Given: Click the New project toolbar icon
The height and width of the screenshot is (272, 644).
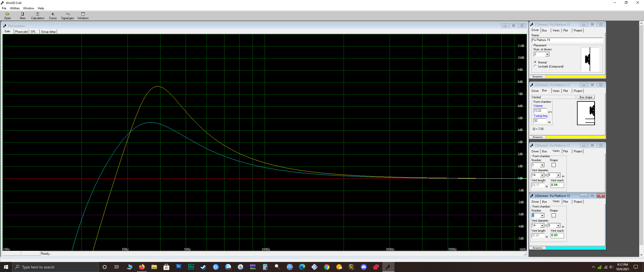Looking at the screenshot, I should pyautogui.click(x=23, y=16).
